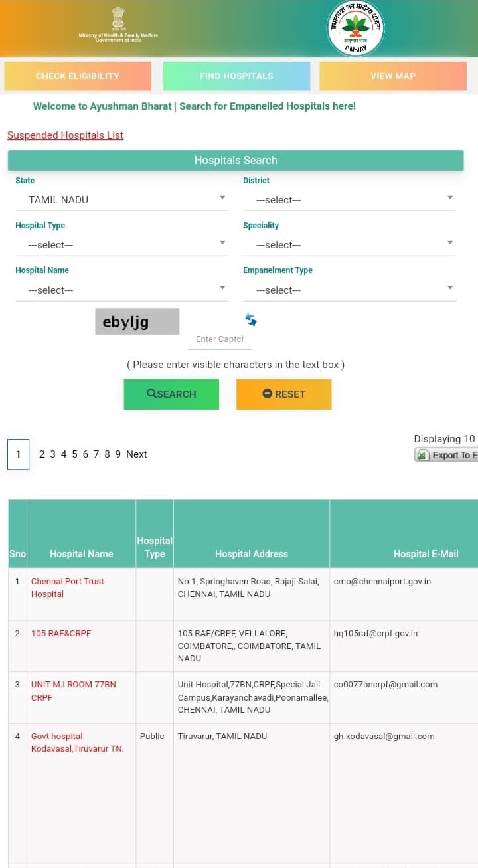Open the Hospital Type dropdown
This screenshot has height=868, width=478.
[x=121, y=244]
